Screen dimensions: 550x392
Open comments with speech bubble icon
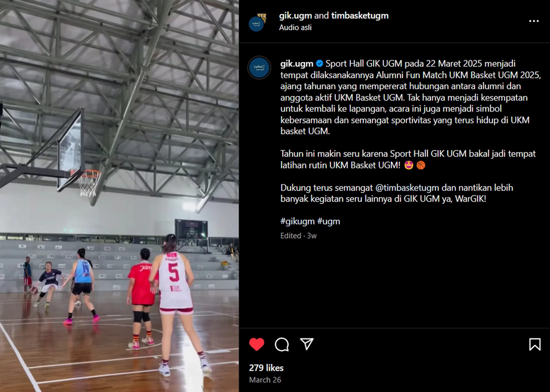click(x=282, y=344)
